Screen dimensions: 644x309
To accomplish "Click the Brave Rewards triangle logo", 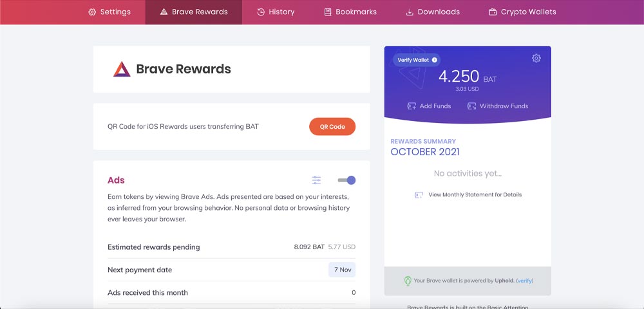I will click(x=122, y=69).
